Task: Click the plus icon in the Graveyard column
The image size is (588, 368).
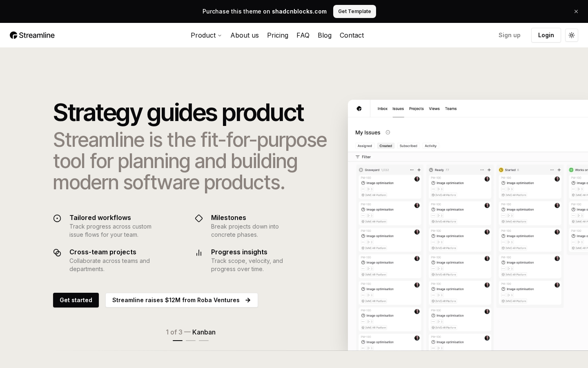Action: (x=419, y=170)
